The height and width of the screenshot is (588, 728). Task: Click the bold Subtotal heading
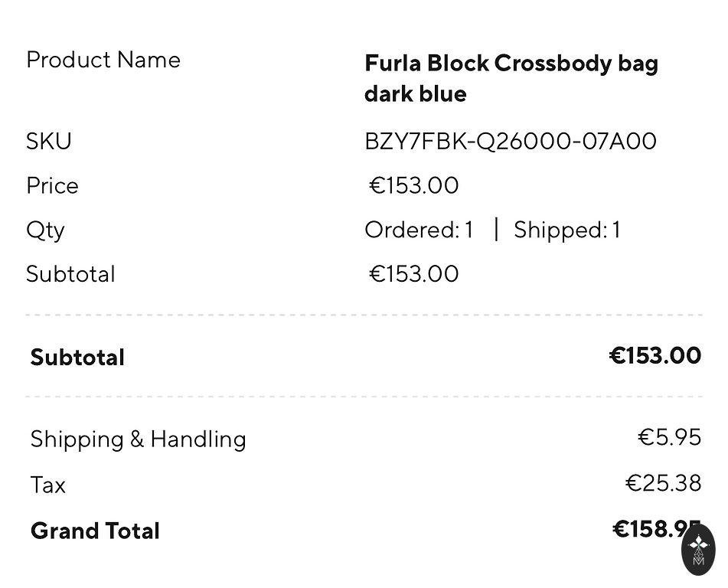click(x=77, y=357)
